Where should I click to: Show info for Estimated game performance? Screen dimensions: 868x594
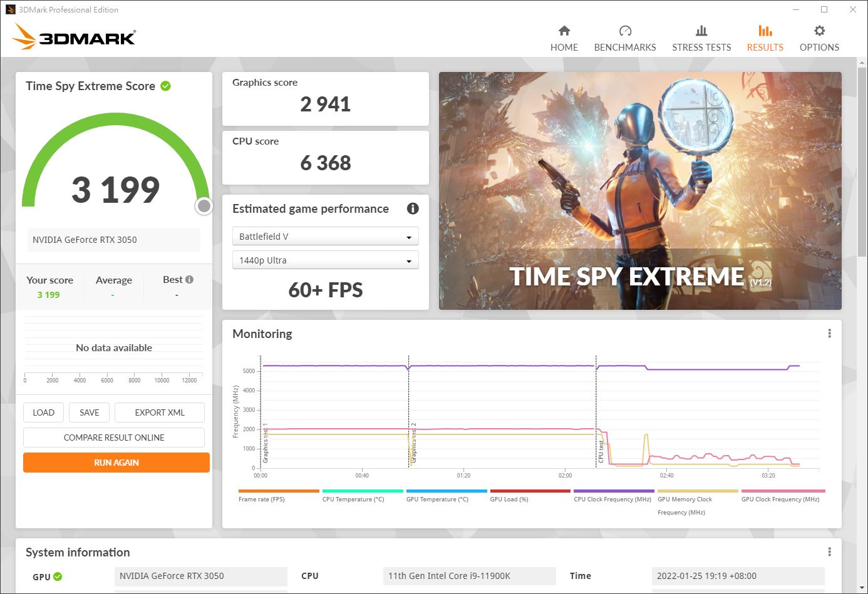tap(413, 208)
